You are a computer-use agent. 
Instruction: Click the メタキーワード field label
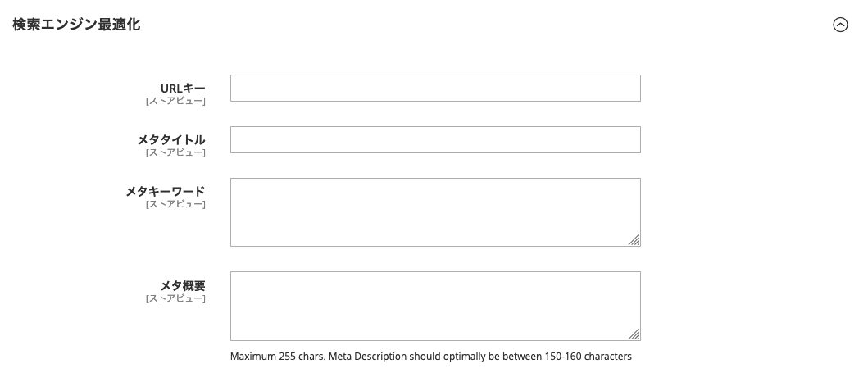(x=166, y=191)
